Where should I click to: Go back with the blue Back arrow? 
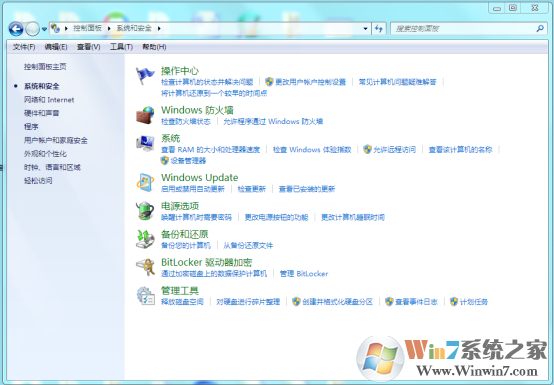pos(16,29)
